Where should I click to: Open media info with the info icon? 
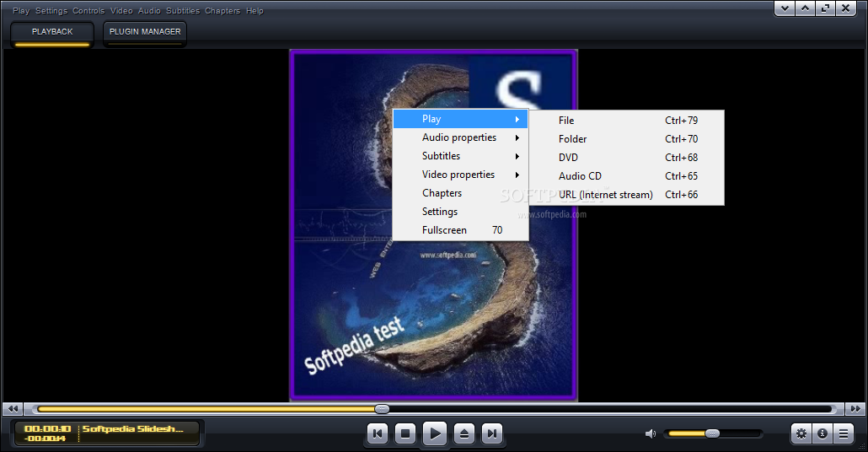[x=822, y=433]
